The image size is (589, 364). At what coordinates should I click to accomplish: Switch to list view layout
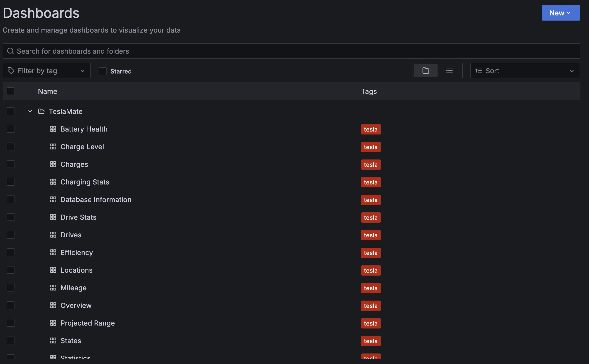point(449,71)
